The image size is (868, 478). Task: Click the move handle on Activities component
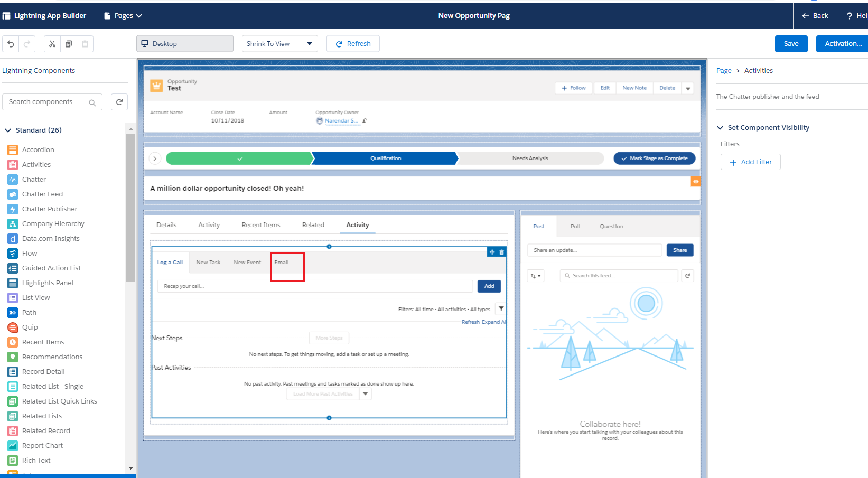coord(492,252)
